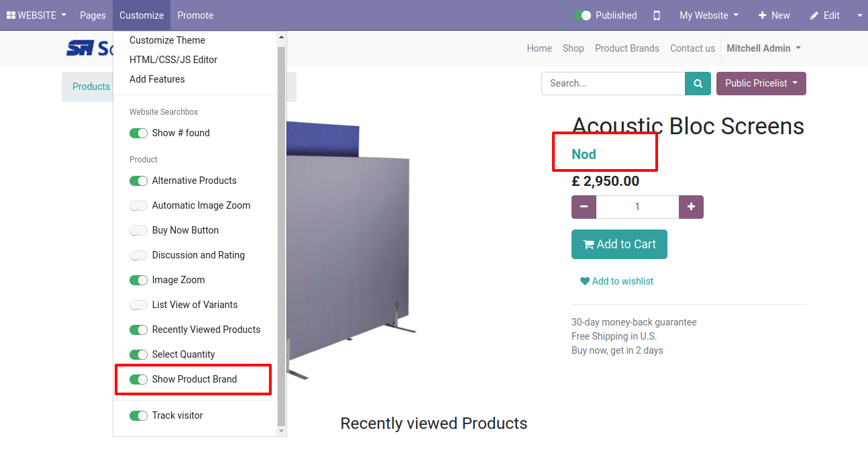
Task: Click the Edit pencil button
Action: pos(824,15)
